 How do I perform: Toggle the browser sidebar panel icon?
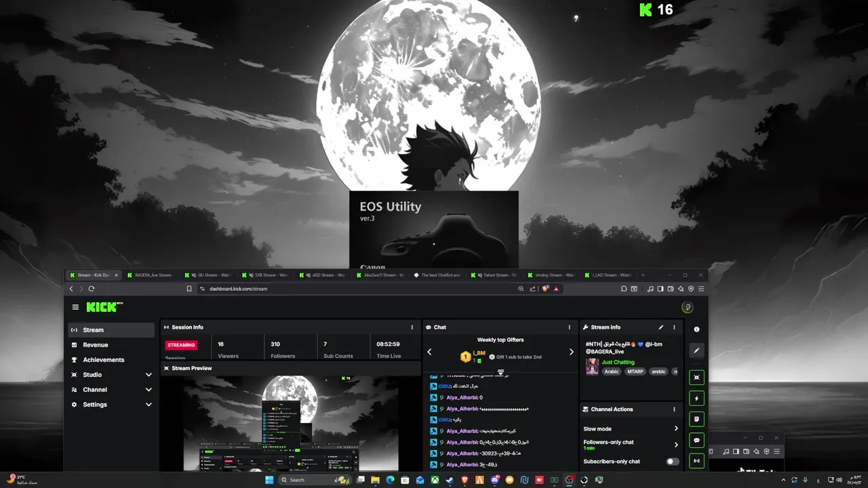tap(660, 289)
